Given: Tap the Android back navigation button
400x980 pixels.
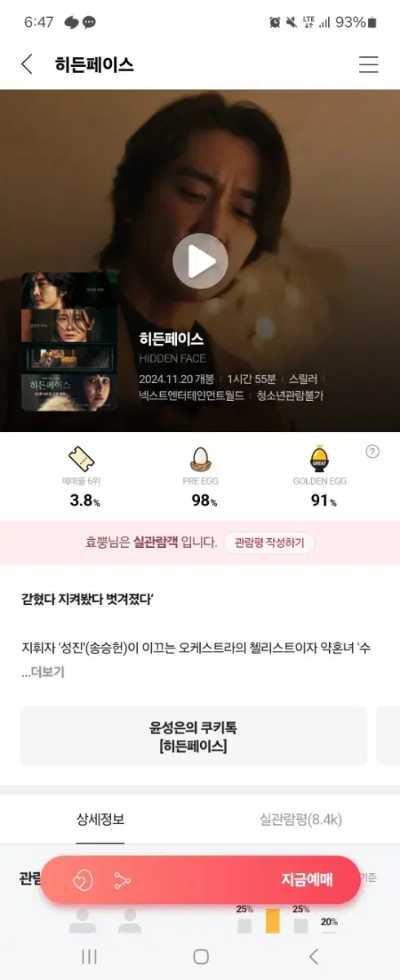Looking at the screenshot, I should click(313, 956).
